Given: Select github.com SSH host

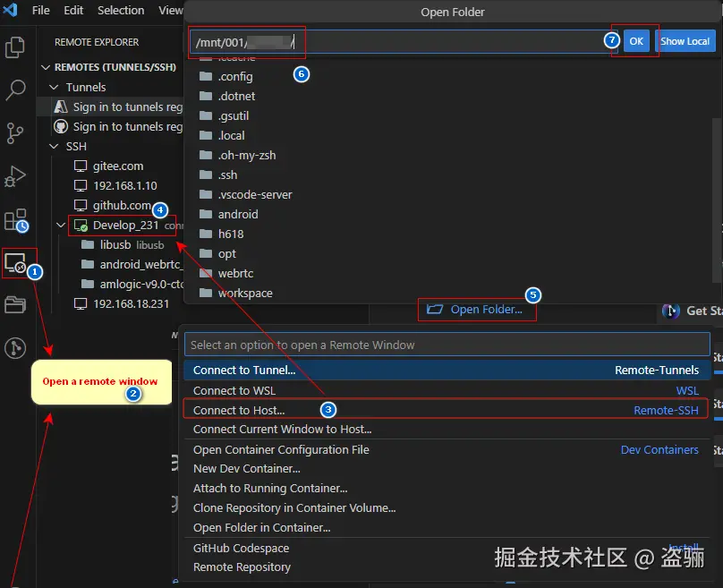Looking at the screenshot, I should (x=123, y=205).
